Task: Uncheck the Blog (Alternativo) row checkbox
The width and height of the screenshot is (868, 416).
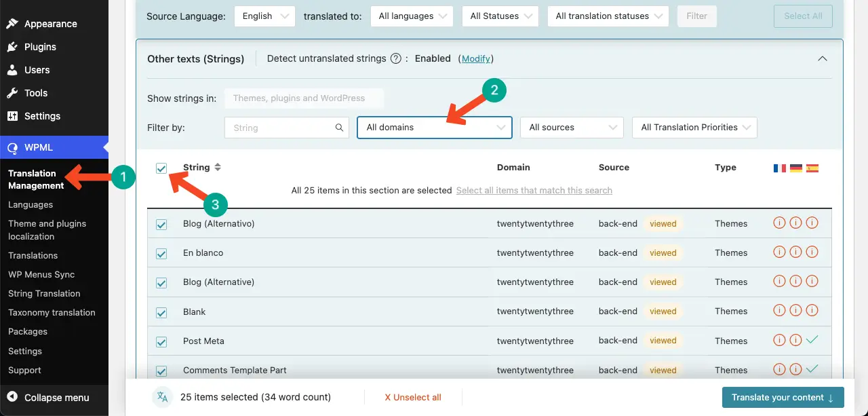Action: [161, 225]
